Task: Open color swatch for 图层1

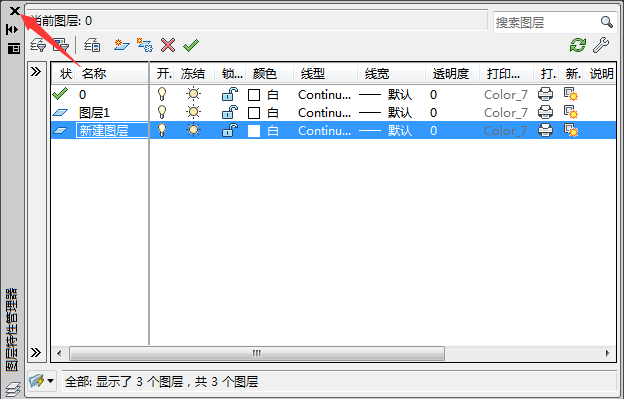Action: pyautogui.click(x=254, y=113)
